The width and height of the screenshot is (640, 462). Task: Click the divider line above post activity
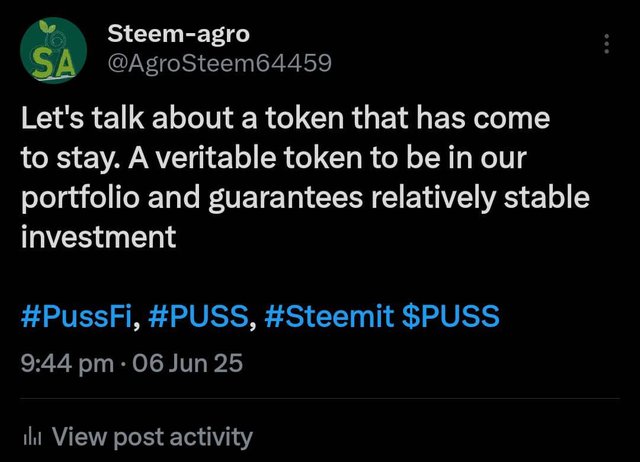[320, 398]
